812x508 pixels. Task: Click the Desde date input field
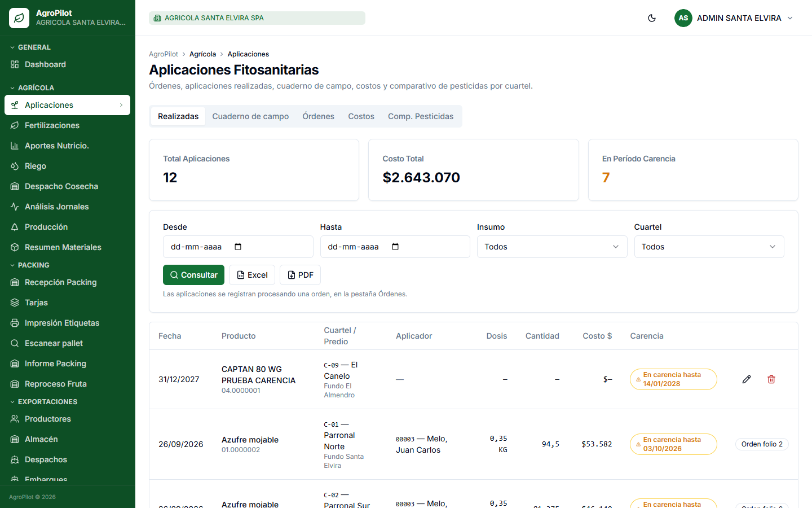click(x=238, y=247)
